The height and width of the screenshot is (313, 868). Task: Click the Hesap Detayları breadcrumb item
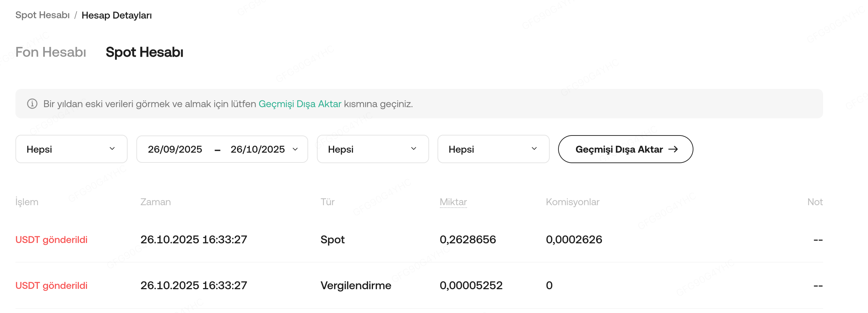(x=116, y=15)
